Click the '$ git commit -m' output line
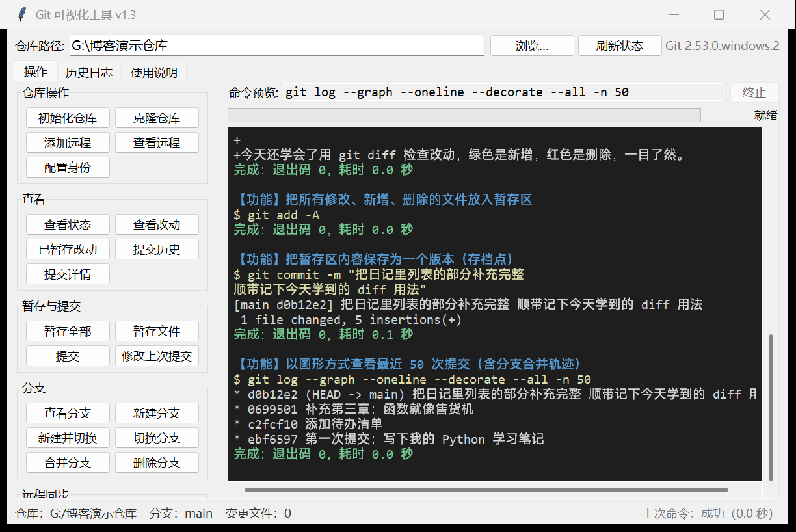 point(378,275)
